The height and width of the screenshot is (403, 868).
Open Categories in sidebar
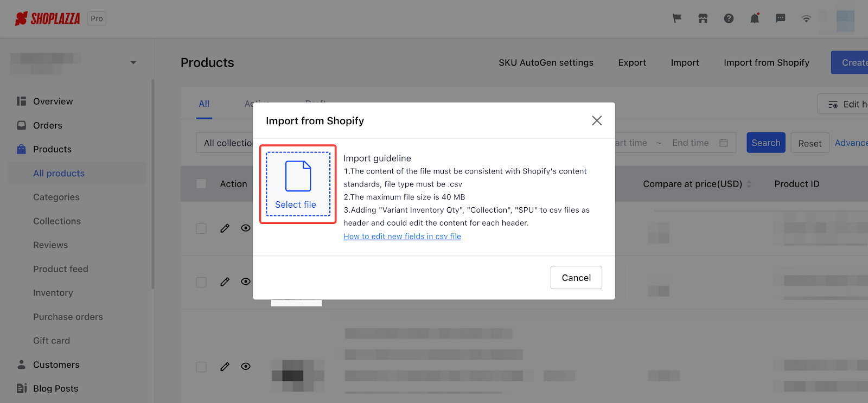56,197
